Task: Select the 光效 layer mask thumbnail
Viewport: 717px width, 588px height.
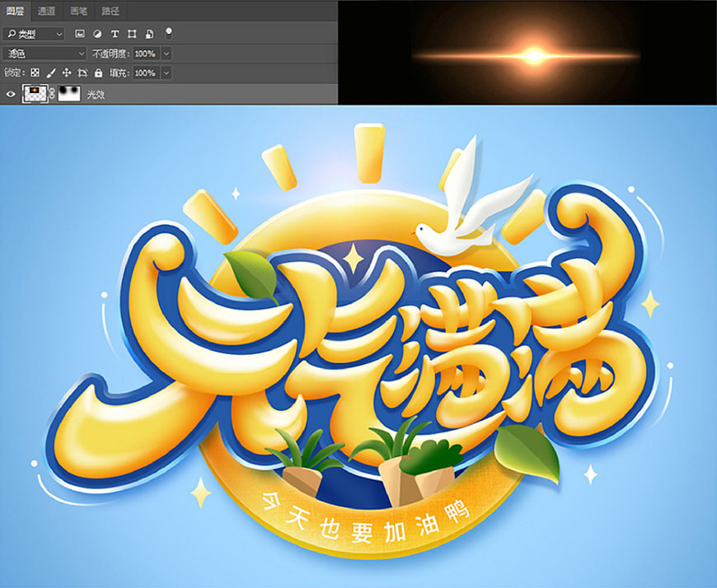Action: pos(69,94)
